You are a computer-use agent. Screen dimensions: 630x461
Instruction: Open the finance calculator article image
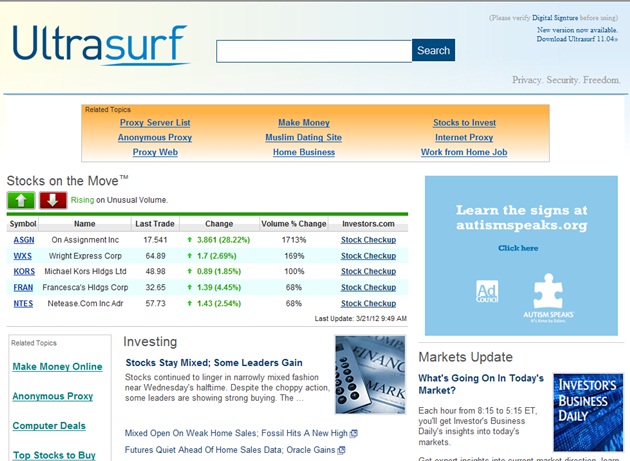pos(370,375)
